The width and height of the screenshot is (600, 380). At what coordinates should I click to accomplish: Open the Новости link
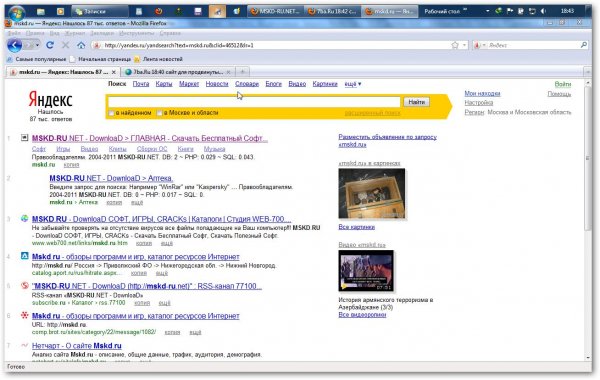click(217, 84)
